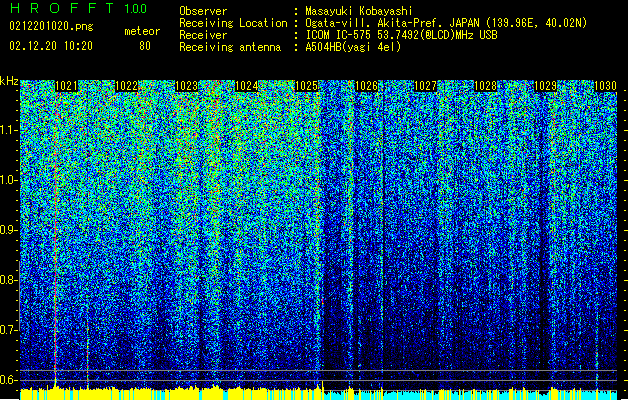Click the Ogata-vill. Akita-Pref. JAPAN location text

click(446, 23)
